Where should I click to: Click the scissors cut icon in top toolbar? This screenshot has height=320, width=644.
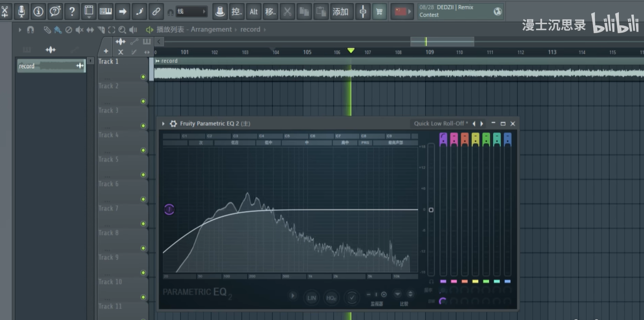(288, 11)
